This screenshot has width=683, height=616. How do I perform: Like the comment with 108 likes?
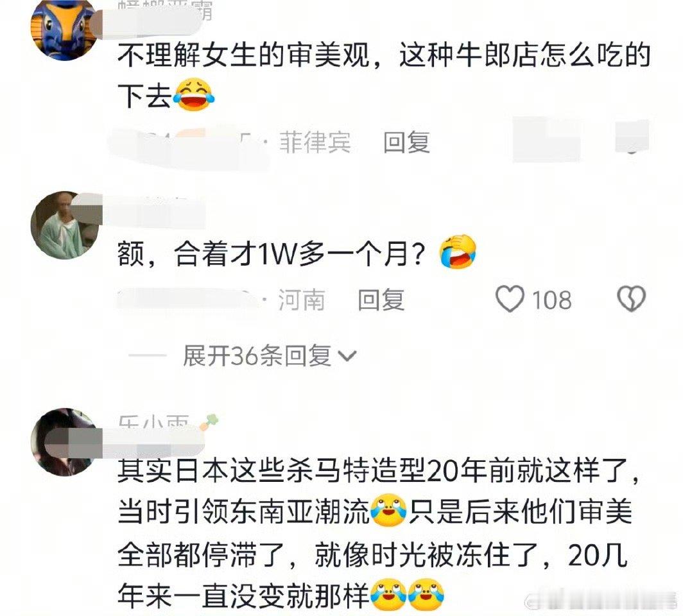click(x=510, y=299)
